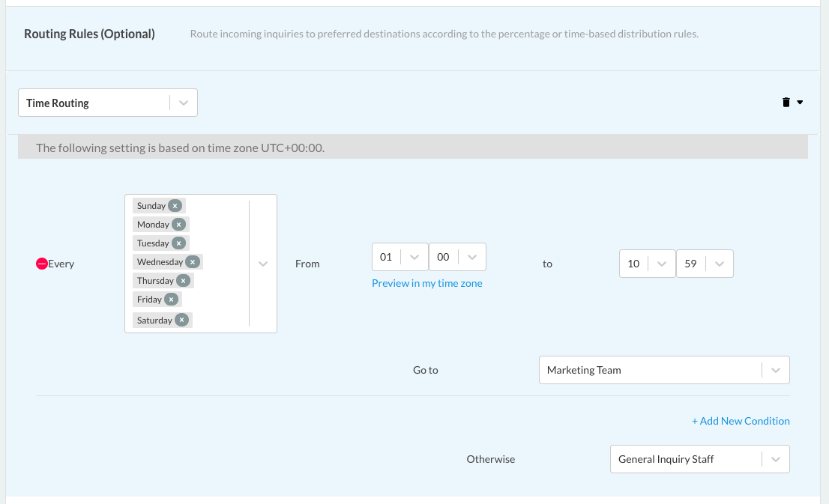Open the Go to Marketing Team dropdown
This screenshot has height=504, width=829.
(x=664, y=370)
